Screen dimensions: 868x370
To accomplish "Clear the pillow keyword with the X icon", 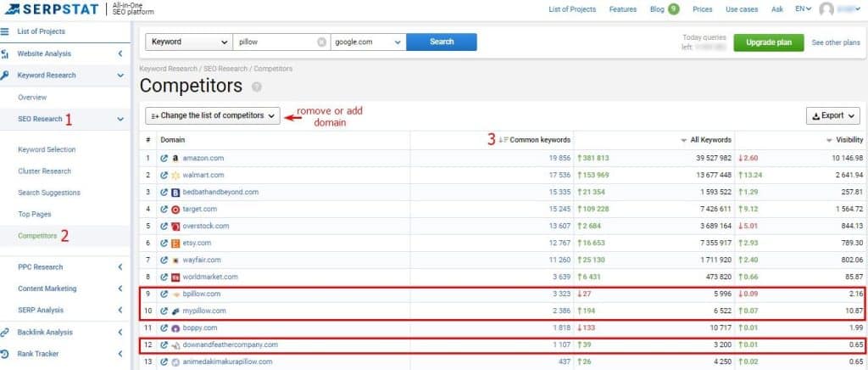I will tap(321, 42).
